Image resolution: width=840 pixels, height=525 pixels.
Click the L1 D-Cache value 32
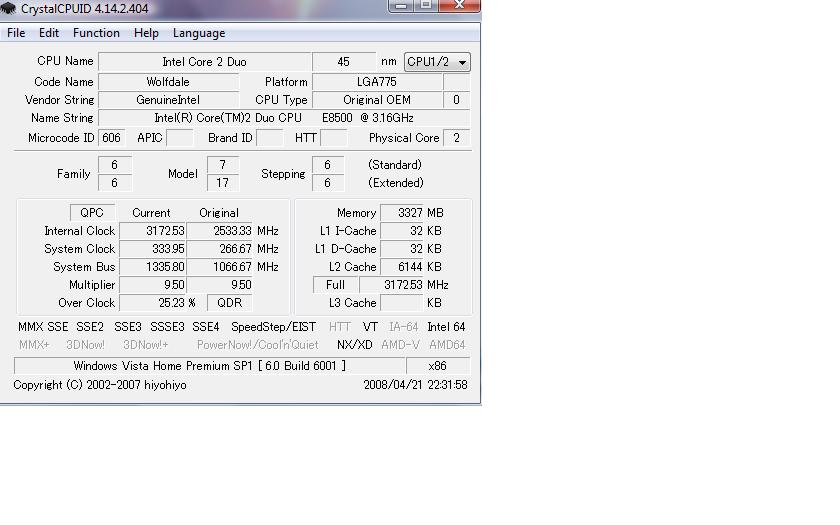(402, 249)
